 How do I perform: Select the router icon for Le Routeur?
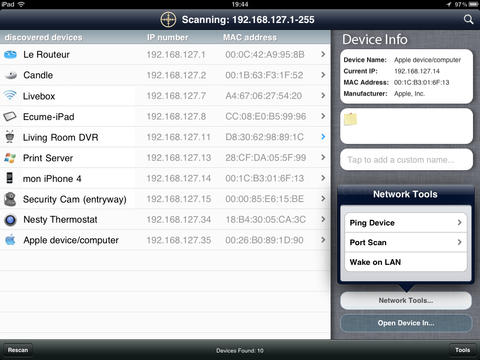[10, 54]
